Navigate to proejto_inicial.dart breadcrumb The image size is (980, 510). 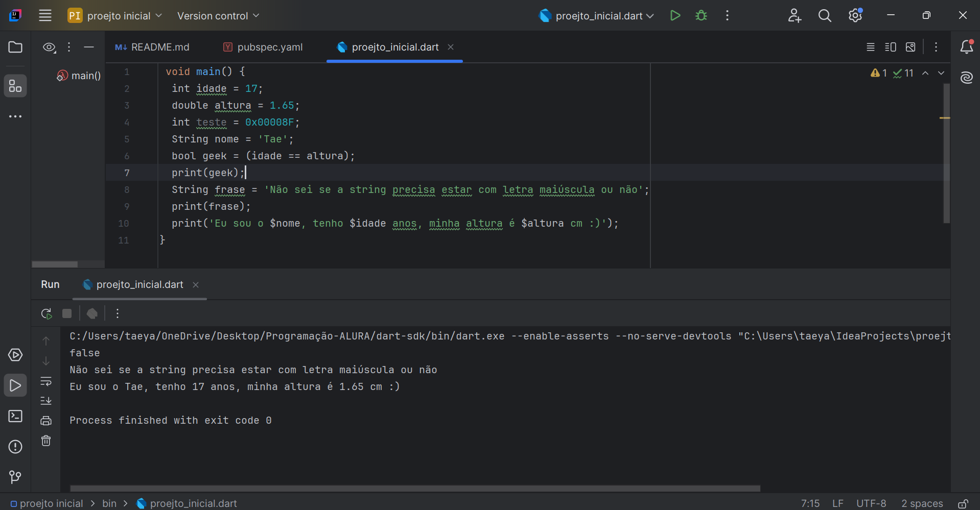tap(187, 503)
